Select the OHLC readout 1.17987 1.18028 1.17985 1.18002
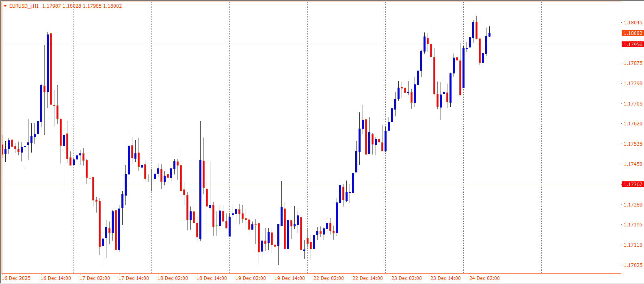The height and width of the screenshot is (284, 644). click(x=82, y=6)
